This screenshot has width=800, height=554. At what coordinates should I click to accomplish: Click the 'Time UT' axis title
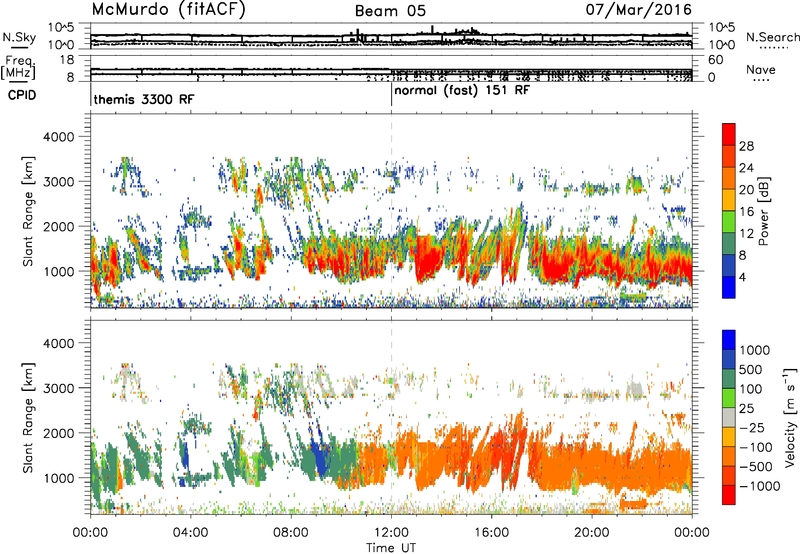point(391,547)
